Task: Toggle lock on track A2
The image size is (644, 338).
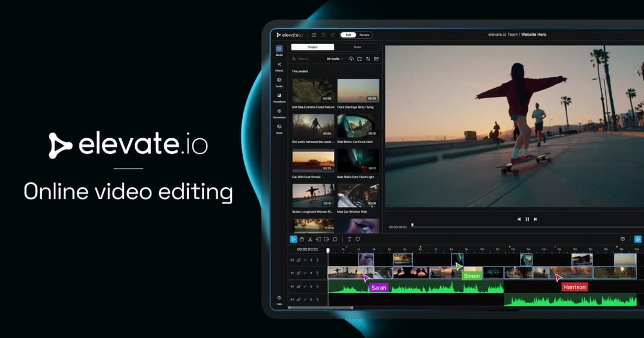Action: pyautogui.click(x=299, y=299)
